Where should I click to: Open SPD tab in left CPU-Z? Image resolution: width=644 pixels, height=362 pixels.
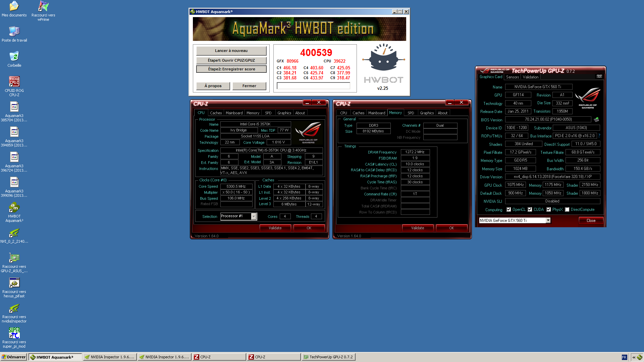(x=268, y=113)
